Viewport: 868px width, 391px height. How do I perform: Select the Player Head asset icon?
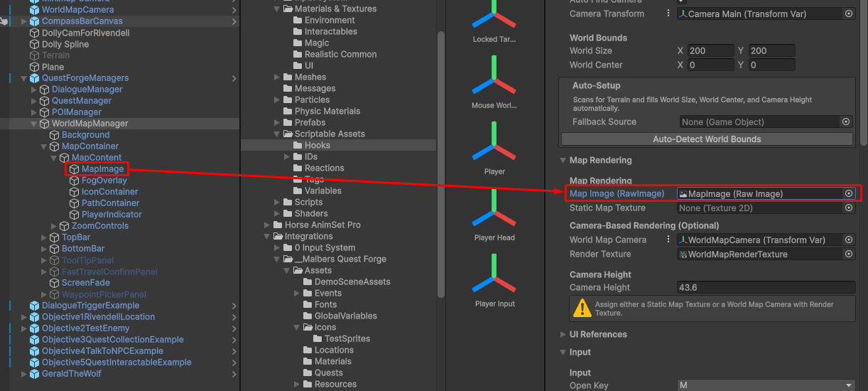tap(494, 213)
